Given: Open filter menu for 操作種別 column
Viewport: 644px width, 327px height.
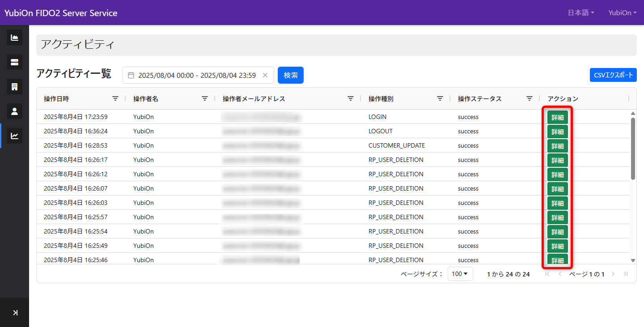Looking at the screenshot, I should (440, 98).
